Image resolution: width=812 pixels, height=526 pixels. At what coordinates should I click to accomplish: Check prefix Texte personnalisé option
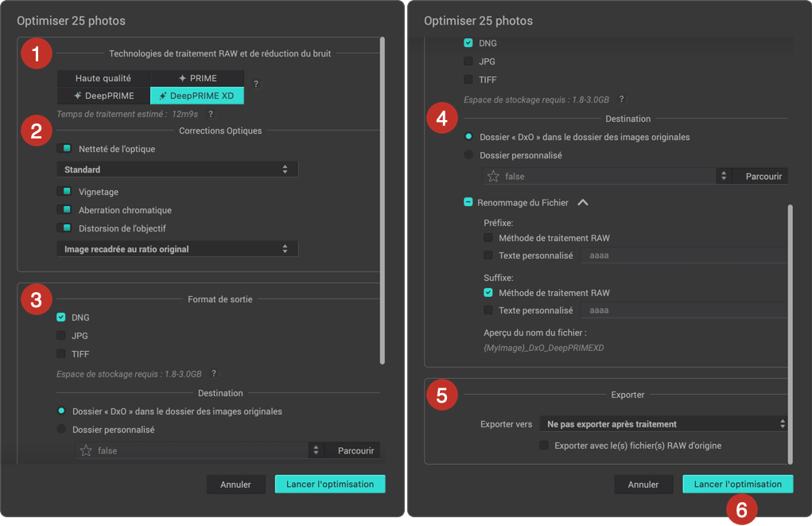coord(488,255)
